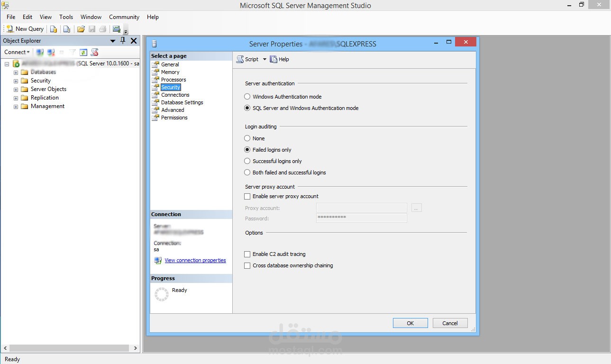Viewport: 611px width, 364px height.
Task: Open the Edit menu
Action: [x=27, y=17]
